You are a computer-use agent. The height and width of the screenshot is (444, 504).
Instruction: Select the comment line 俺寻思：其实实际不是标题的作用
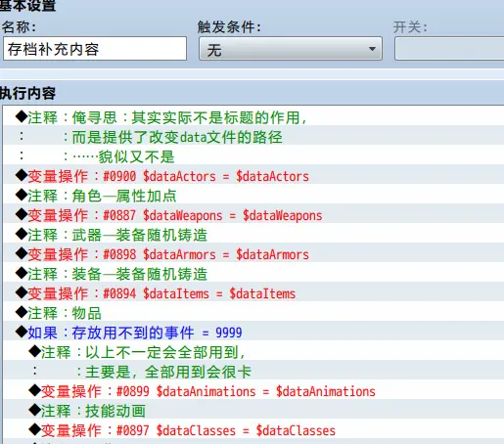253,117
